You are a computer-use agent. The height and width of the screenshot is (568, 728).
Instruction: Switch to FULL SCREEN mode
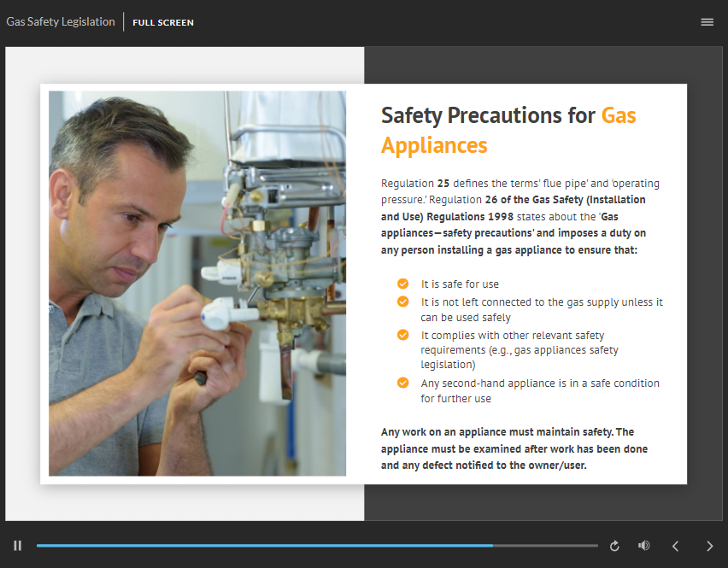pos(163,23)
